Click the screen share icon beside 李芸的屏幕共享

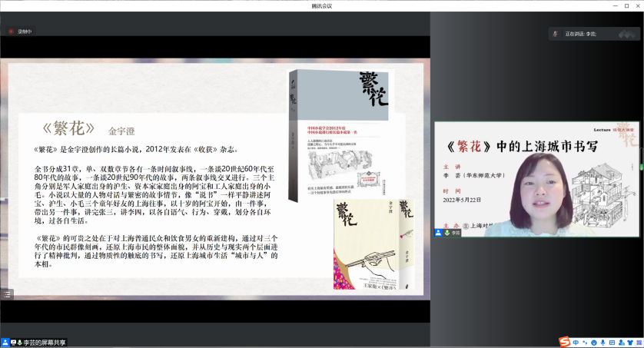(12, 343)
